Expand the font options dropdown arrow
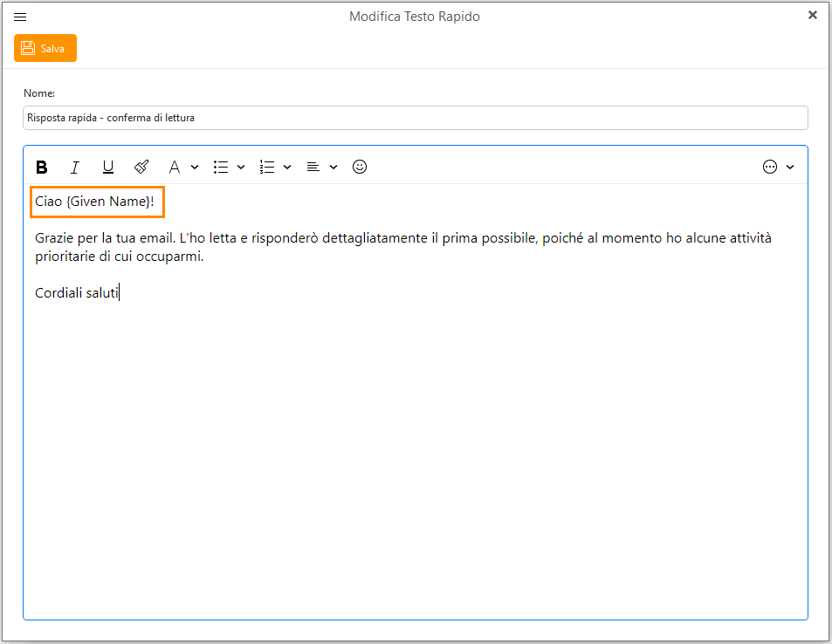The image size is (832, 644). coord(195,167)
